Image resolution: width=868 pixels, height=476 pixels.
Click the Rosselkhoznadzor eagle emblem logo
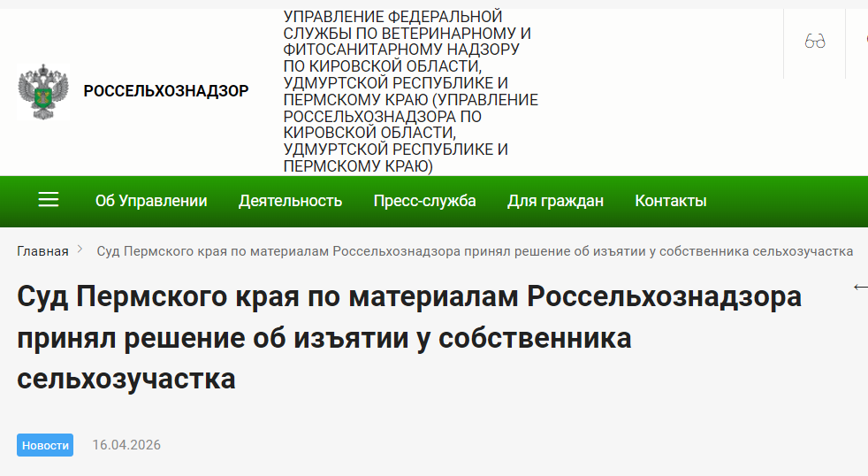43,91
